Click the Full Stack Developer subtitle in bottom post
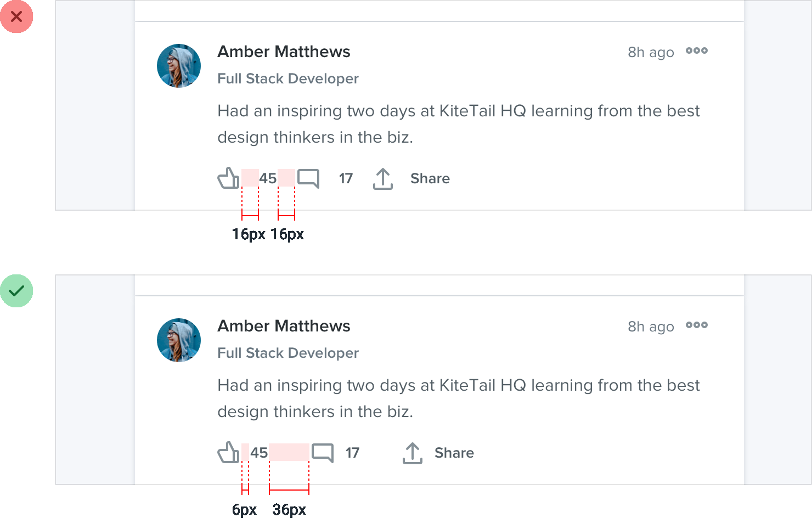 [288, 353]
